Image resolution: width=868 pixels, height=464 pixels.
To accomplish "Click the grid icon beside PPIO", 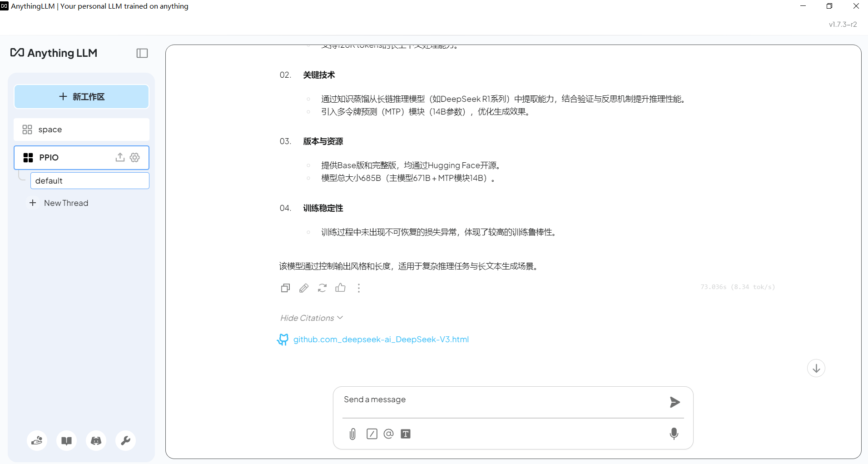I will pos(28,158).
